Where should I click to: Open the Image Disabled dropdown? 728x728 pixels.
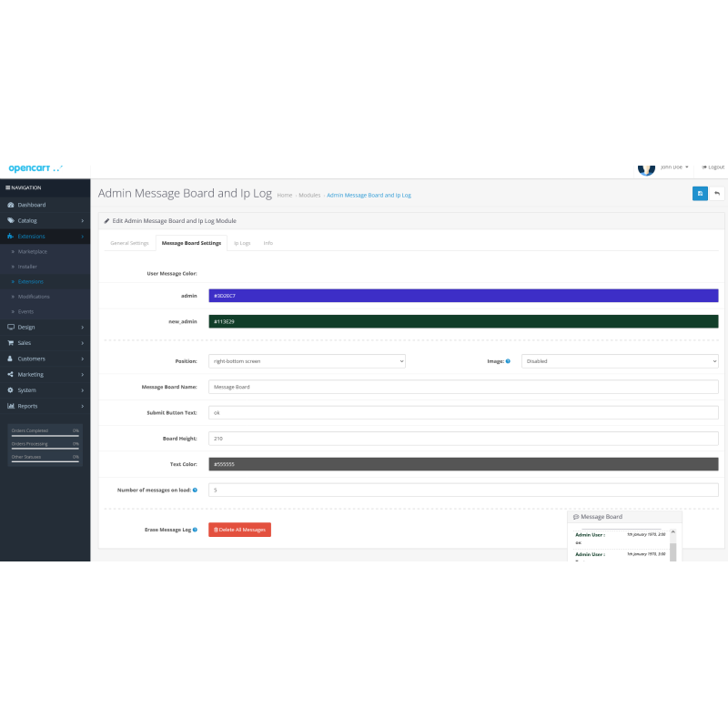[x=620, y=360]
